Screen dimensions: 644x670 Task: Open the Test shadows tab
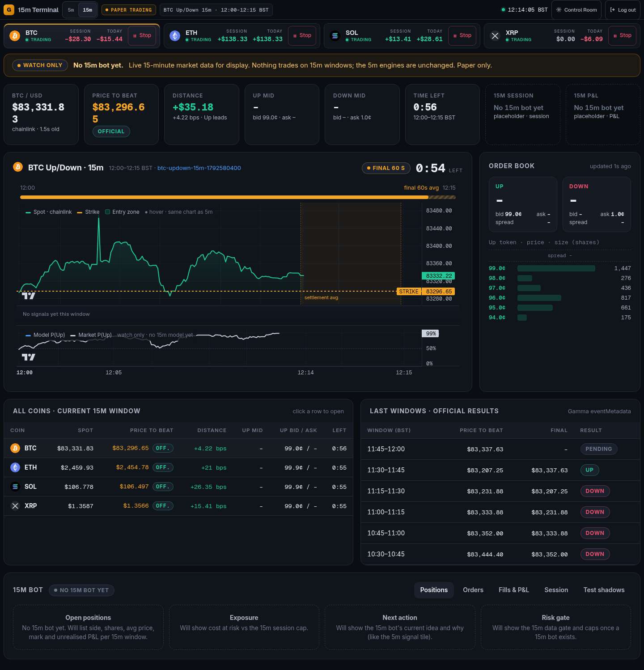pos(604,590)
